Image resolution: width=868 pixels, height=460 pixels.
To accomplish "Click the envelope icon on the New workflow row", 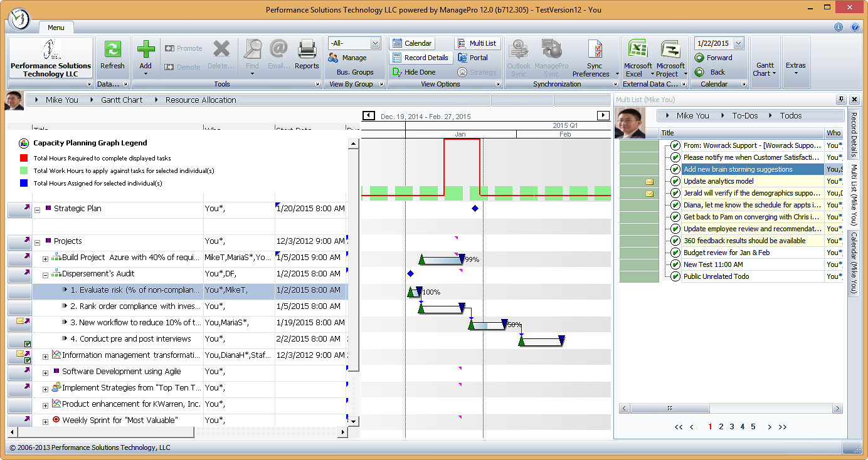I will click(x=21, y=321).
